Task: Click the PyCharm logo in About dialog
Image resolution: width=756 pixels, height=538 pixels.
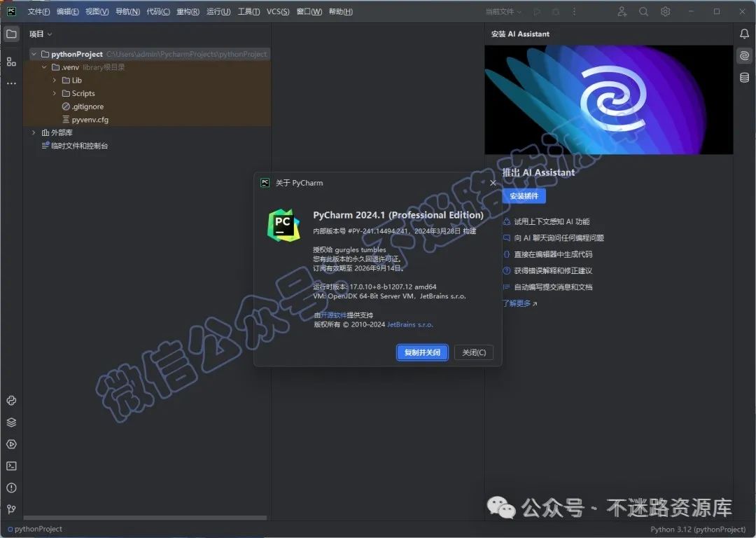Action: click(x=283, y=225)
